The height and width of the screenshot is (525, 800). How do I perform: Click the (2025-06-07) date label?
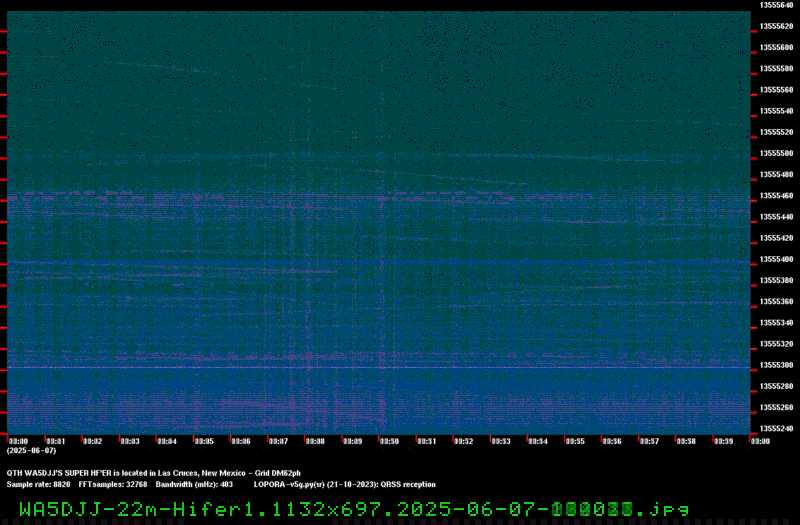(x=31, y=451)
